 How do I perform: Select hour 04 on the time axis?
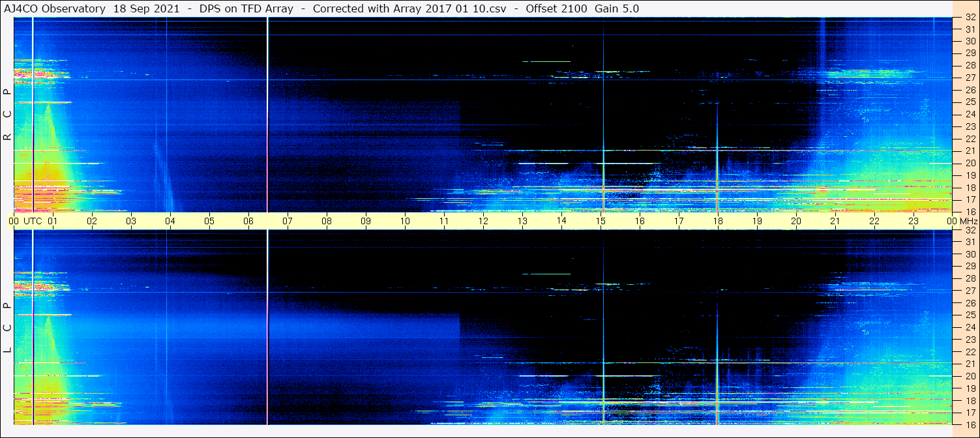click(x=170, y=221)
